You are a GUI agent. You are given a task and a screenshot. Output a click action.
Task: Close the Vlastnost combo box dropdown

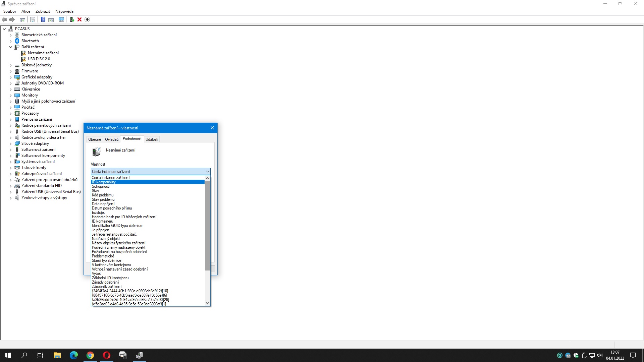[207, 172]
